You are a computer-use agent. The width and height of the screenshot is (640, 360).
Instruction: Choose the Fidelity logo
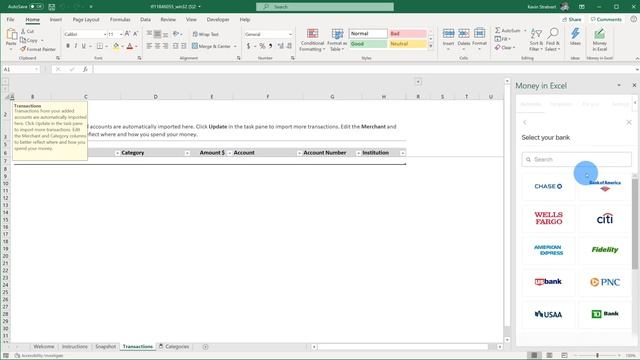[604, 250]
